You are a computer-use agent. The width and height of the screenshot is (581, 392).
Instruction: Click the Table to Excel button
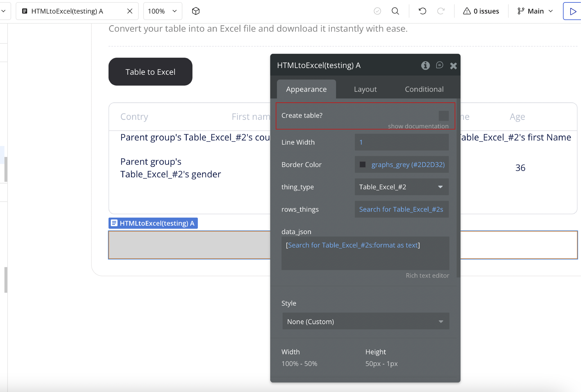150,72
